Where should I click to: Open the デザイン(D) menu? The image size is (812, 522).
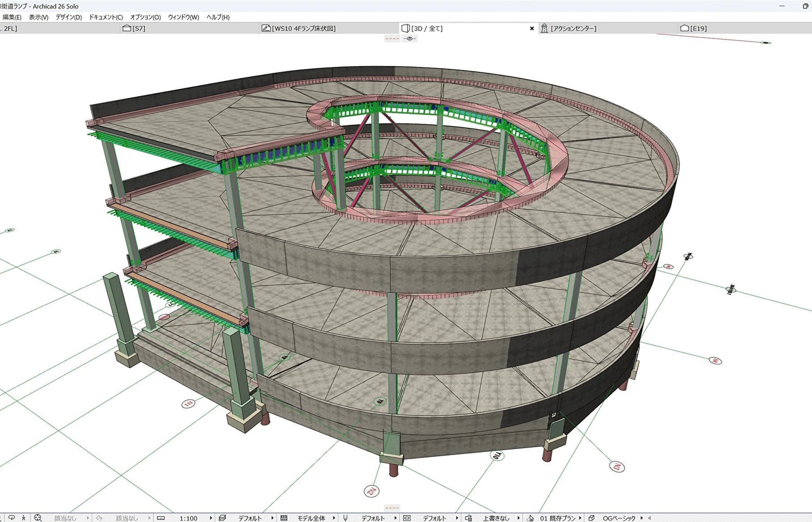pyautogui.click(x=68, y=17)
